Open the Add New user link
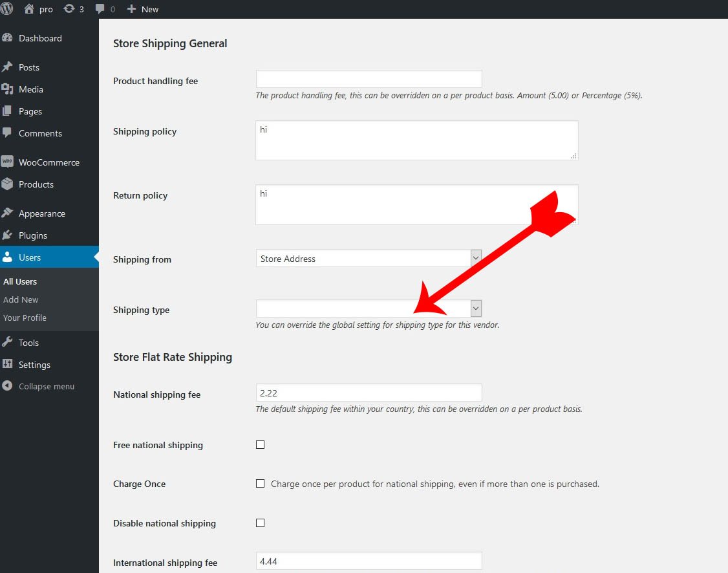728x573 pixels. pyautogui.click(x=21, y=299)
